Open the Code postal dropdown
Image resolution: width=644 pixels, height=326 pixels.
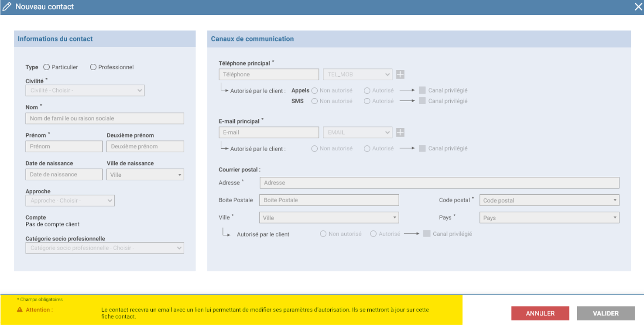pyautogui.click(x=549, y=200)
